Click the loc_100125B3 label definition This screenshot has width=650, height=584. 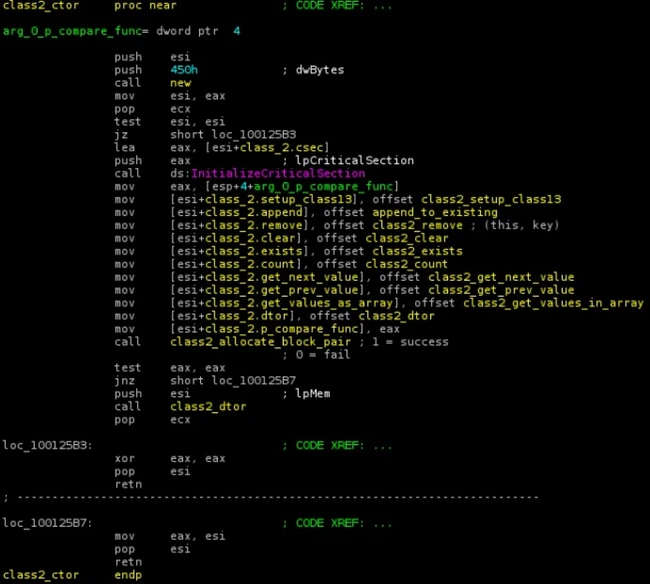[47, 445]
